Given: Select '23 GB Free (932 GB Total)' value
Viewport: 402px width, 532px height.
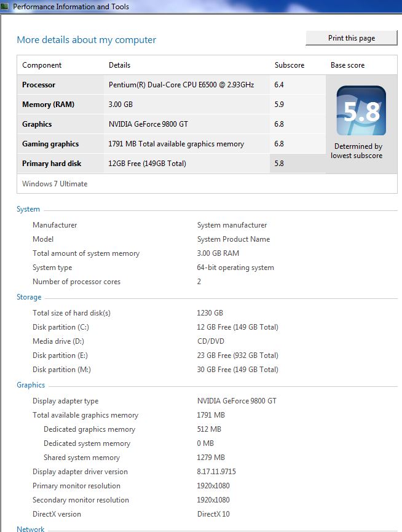Looking at the screenshot, I should pos(238,355).
